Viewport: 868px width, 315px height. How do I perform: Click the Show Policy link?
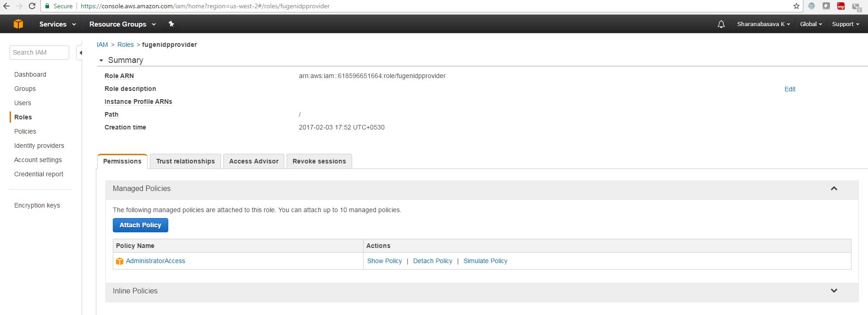[x=384, y=261]
